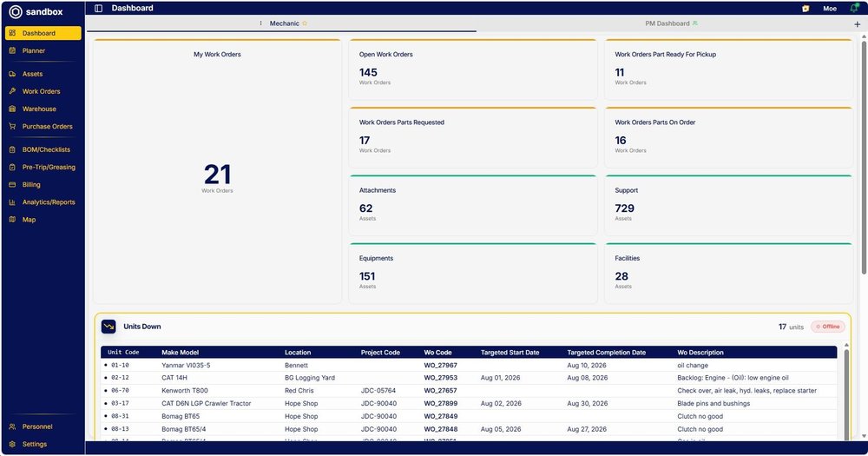The image size is (868, 456).
Task: Open the Dashboard sidebar item
Action: coord(43,33)
